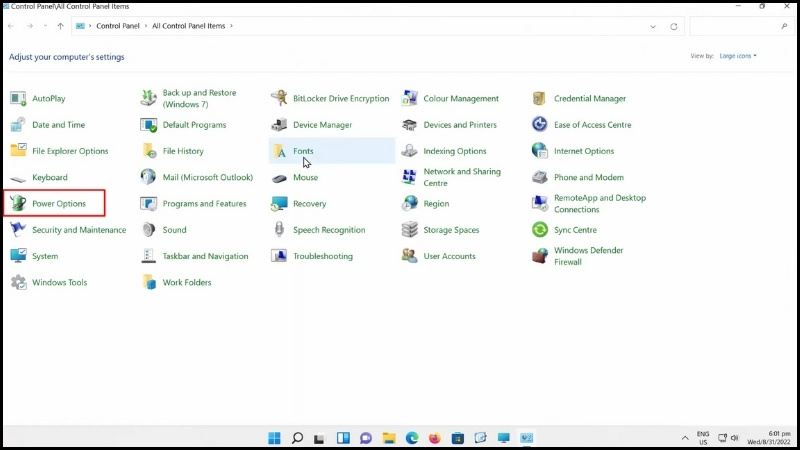Show hidden system tray icons
This screenshot has height=450, width=800.
coord(685,438)
